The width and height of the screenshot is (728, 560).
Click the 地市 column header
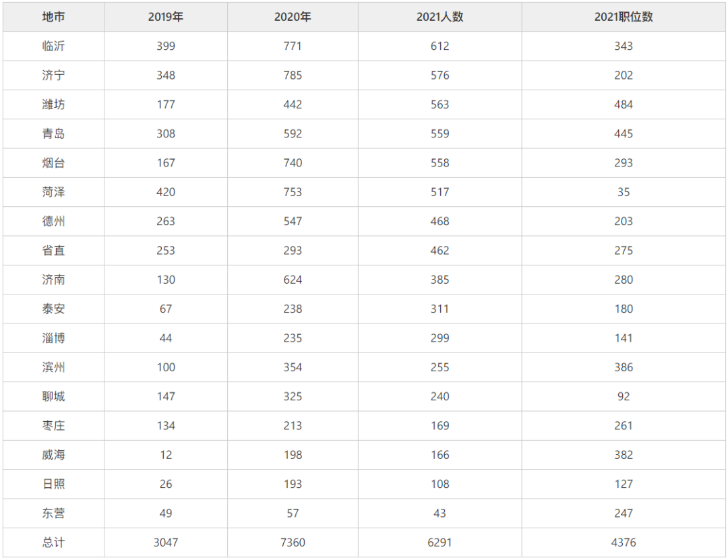tap(53, 17)
